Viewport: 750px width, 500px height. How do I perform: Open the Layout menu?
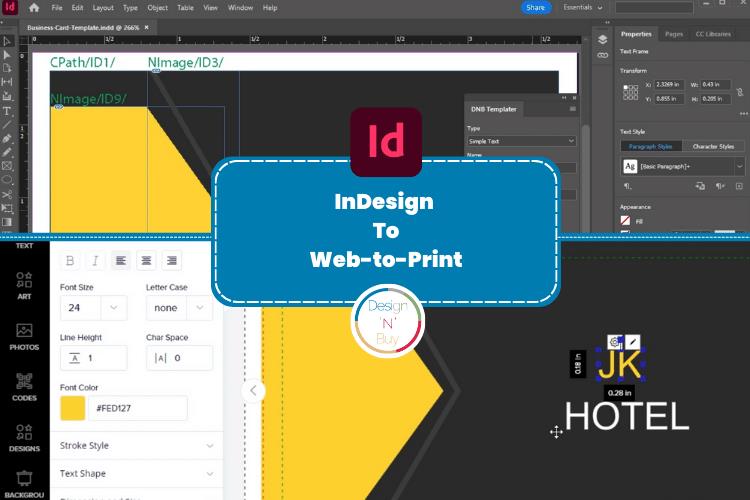click(103, 7)
